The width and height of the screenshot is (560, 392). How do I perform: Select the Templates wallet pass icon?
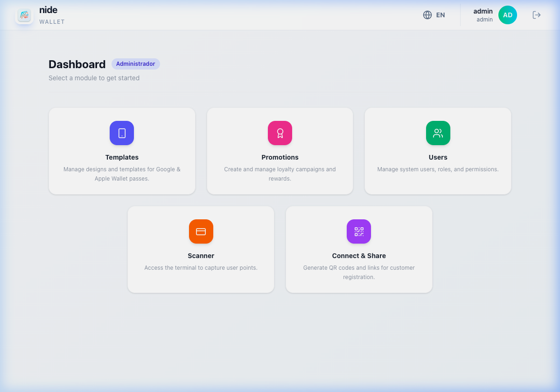click(122, 133)
